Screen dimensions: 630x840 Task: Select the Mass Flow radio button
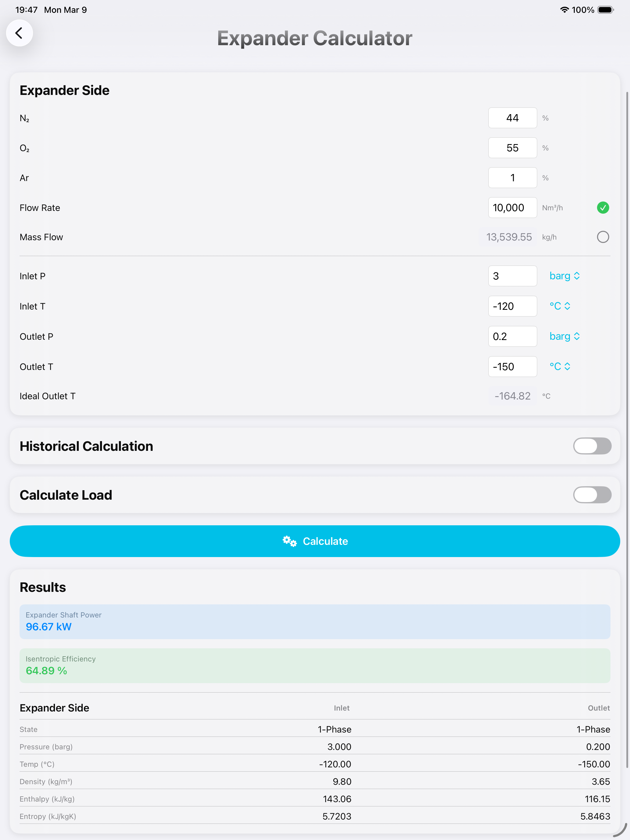coord(603,237)
